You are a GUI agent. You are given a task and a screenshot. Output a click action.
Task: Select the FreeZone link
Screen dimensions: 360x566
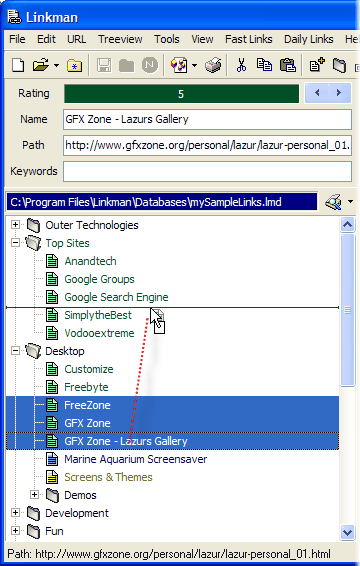[x=87, y=405]
